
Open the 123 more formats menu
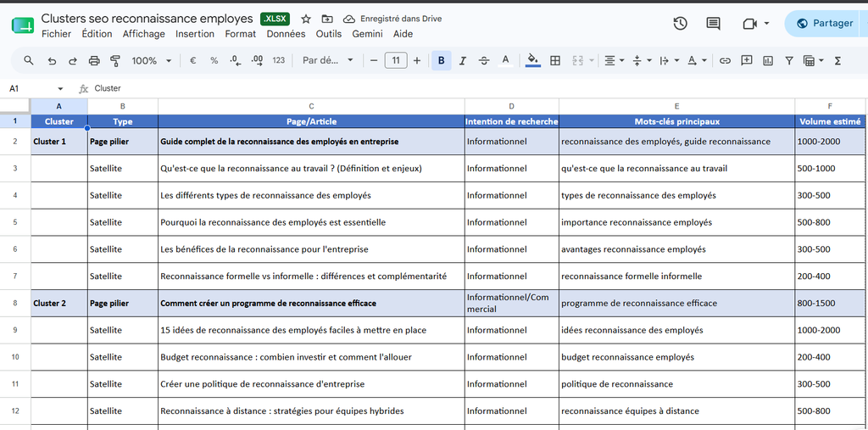click(279, 60)
